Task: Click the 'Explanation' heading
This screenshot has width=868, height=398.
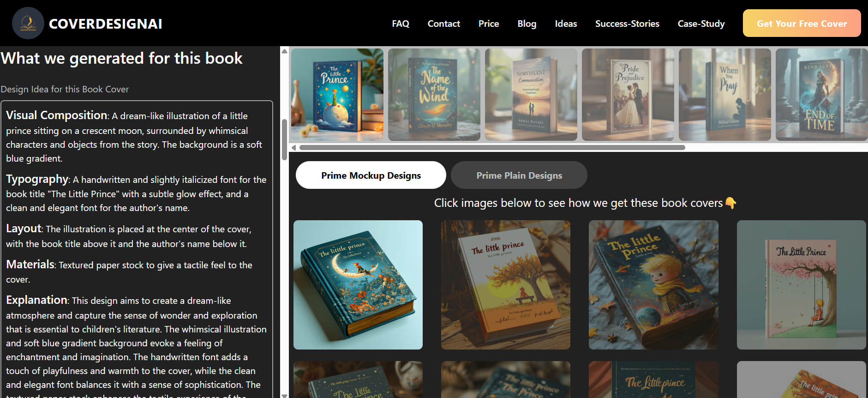Action: (x=37, y=300)
